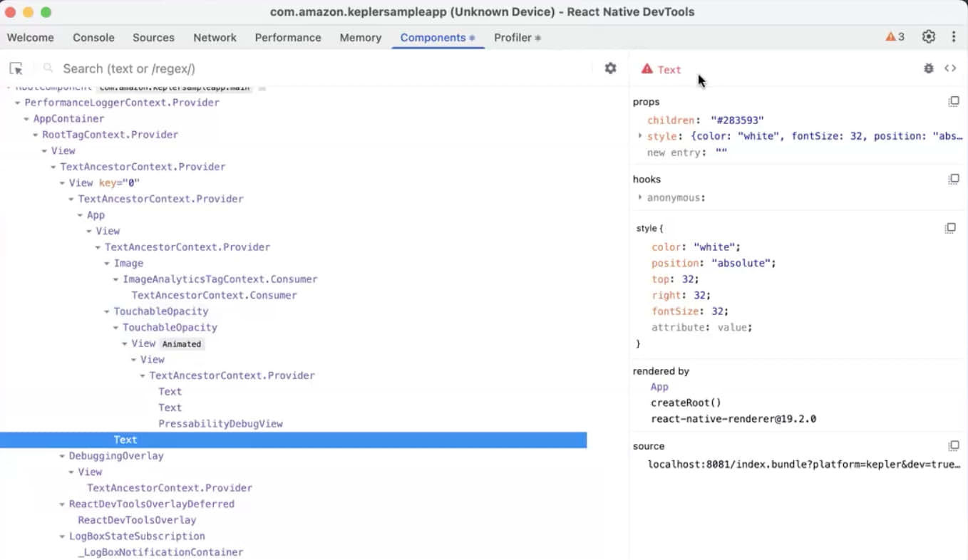Collapse the Image component node
This screenshot has width=968, height=560.
coord(107,264)
